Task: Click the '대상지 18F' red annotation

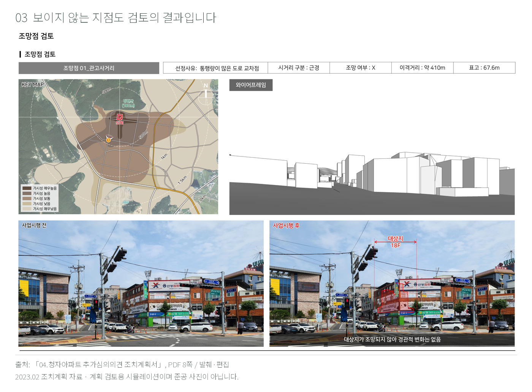Action: (x=396, y=242)
